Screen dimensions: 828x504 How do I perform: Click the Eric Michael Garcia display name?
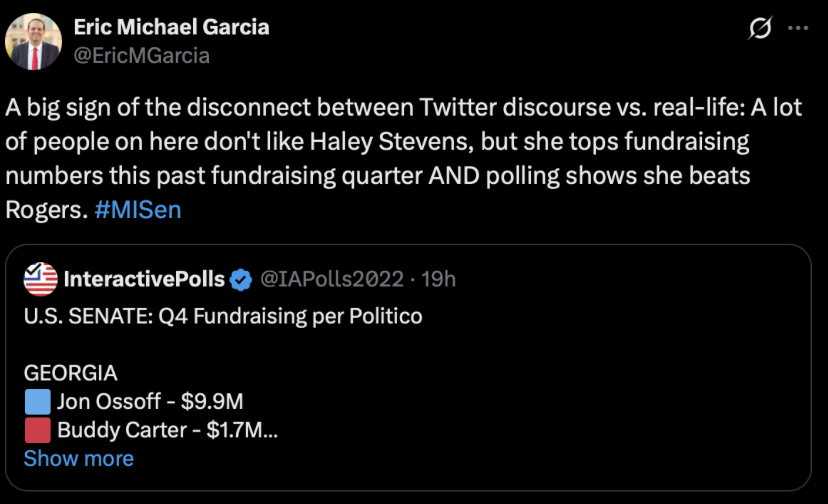tap(171, 27)
